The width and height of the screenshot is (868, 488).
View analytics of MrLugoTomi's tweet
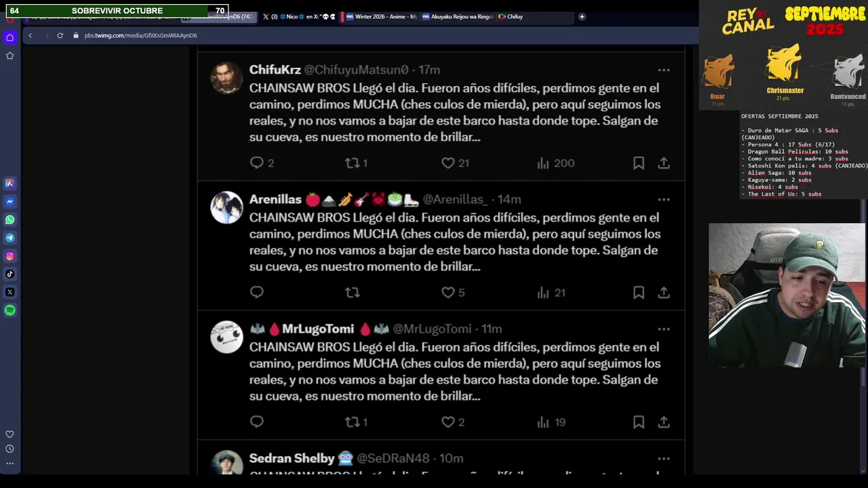tap(551, 422)
